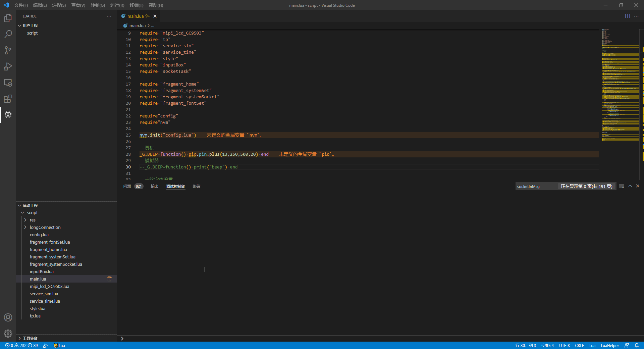Screen dimensions: 644x349
Task: Open editor more actions ellipsis
Action: coord(636,16)
